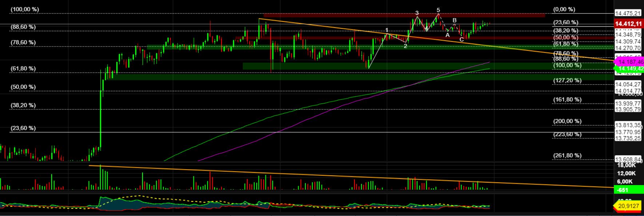Click the price axis label 14.054,27
The image size is (644, 216).
click(x=628, y=84)
